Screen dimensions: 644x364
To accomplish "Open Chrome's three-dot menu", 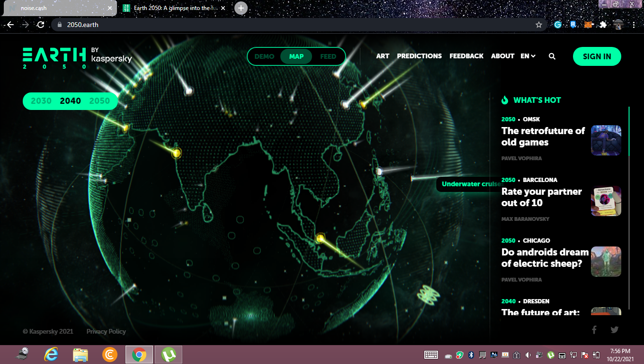I will click(x=634, y=25).
